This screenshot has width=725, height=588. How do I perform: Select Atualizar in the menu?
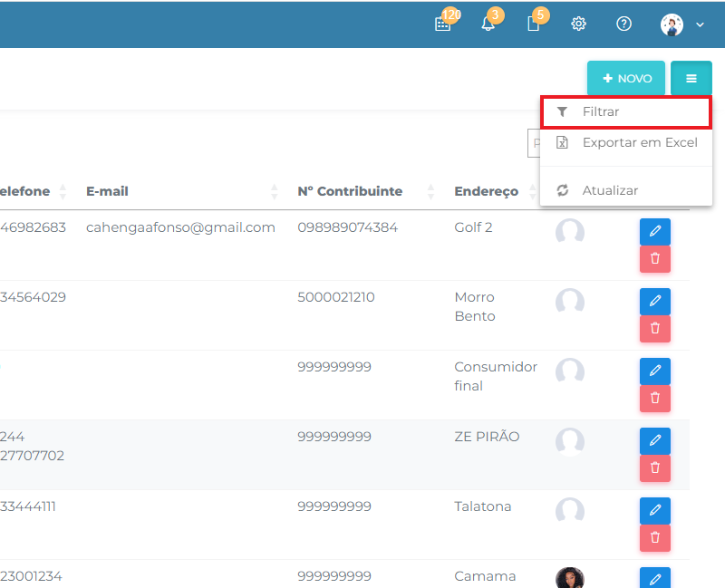[x=610, y=190]
